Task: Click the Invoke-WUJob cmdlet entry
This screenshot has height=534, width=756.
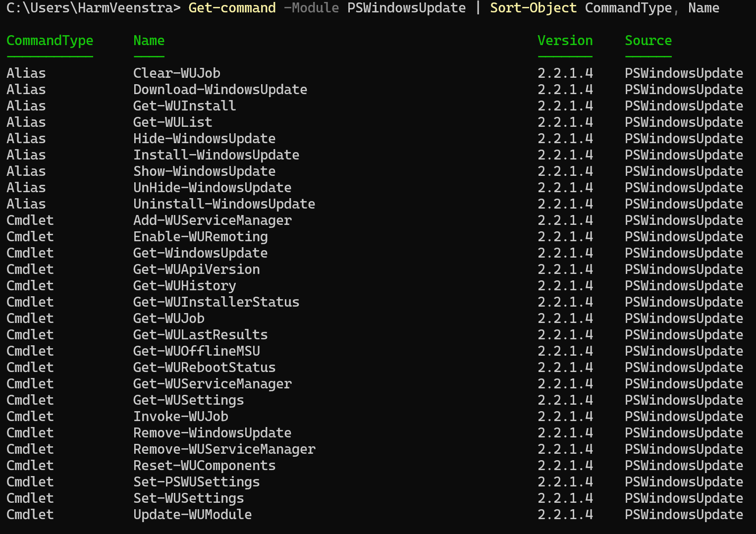Action: click(x=181, y=416)
